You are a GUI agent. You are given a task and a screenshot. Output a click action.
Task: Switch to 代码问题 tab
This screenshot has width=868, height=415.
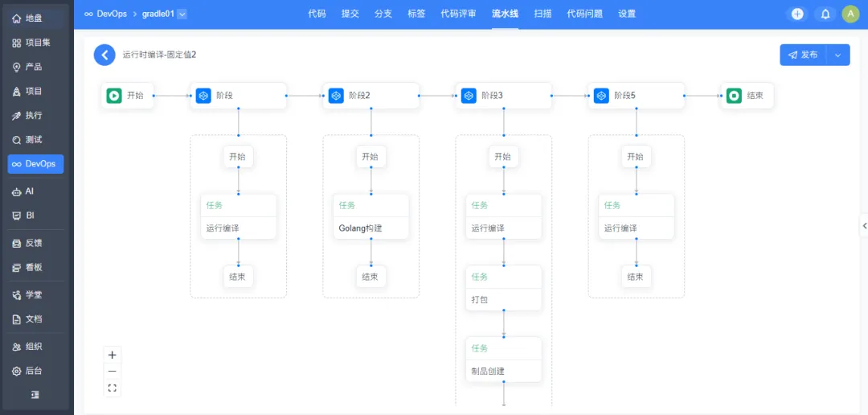[584, 14]
